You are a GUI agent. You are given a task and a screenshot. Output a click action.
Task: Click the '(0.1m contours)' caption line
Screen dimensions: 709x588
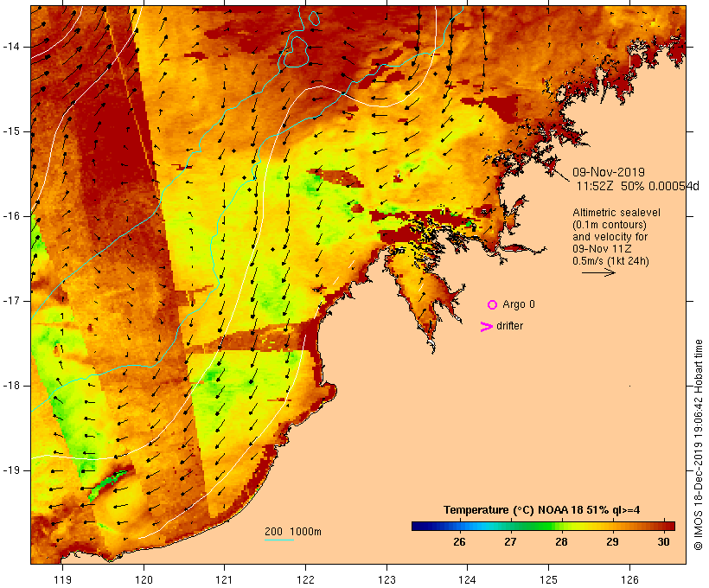pyautogui.click(x=610, y=225)
